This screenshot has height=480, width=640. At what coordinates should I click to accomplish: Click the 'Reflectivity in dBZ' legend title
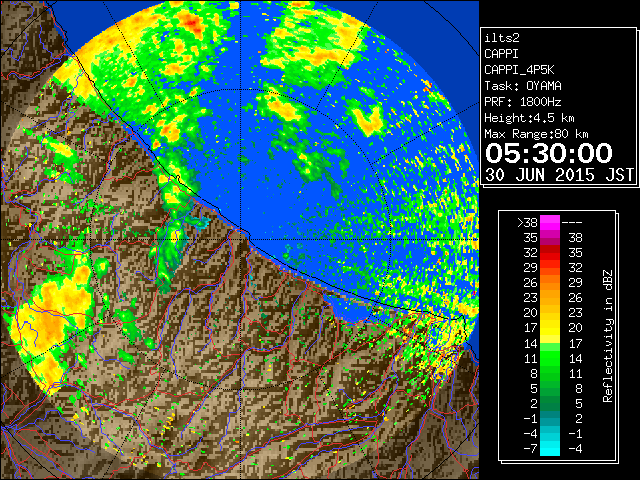pyautogui.click(x=608, y=336)
